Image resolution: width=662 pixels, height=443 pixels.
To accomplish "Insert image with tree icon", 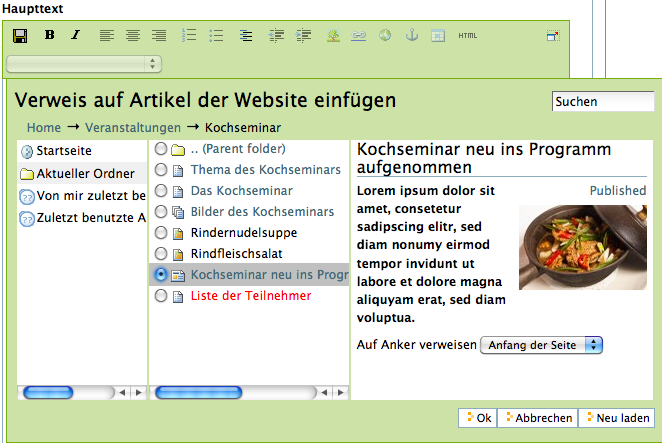I will pyautogui.click(x=333, y=35).
